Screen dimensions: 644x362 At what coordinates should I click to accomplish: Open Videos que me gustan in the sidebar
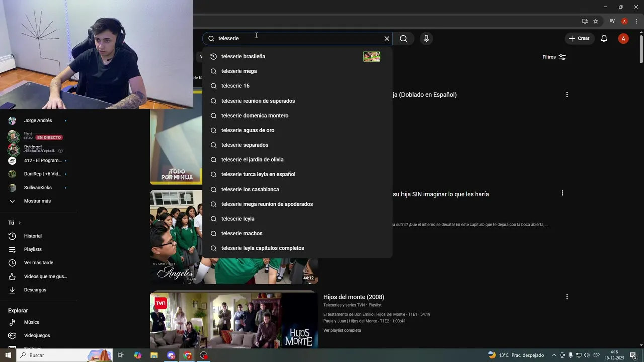tap(38, 277)
